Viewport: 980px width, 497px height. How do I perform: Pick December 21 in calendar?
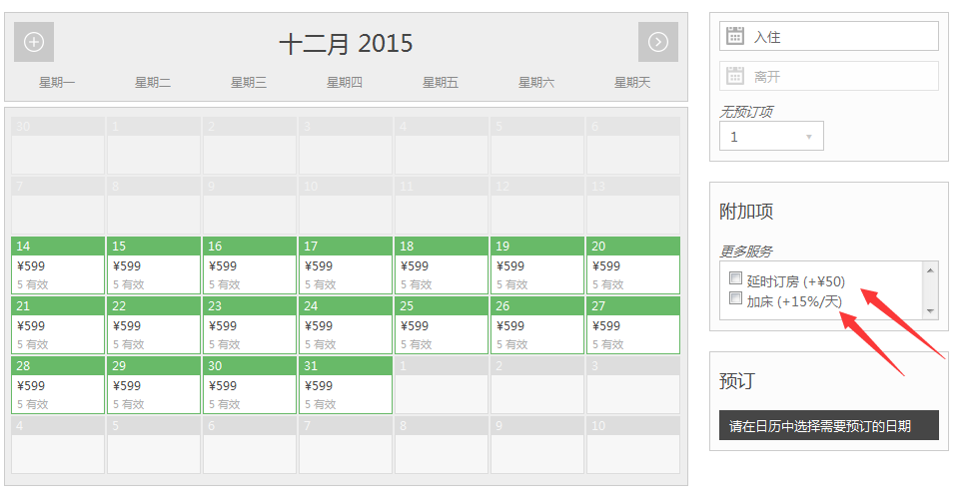(58, 325)
